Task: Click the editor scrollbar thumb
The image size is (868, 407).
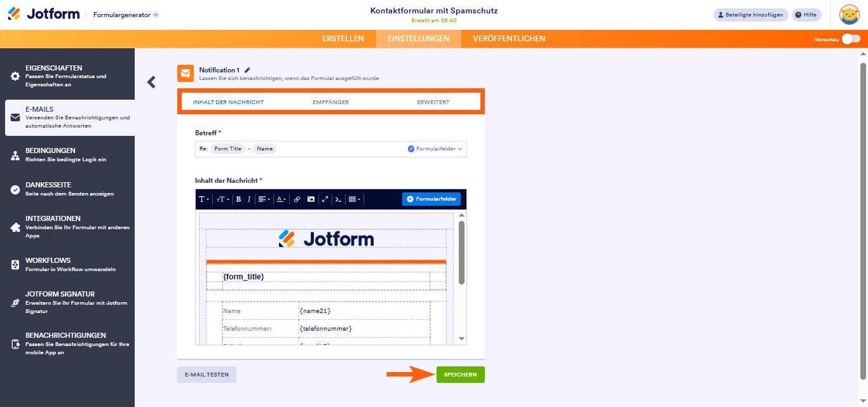Action: pyautogui.click(x=462, y=252)
